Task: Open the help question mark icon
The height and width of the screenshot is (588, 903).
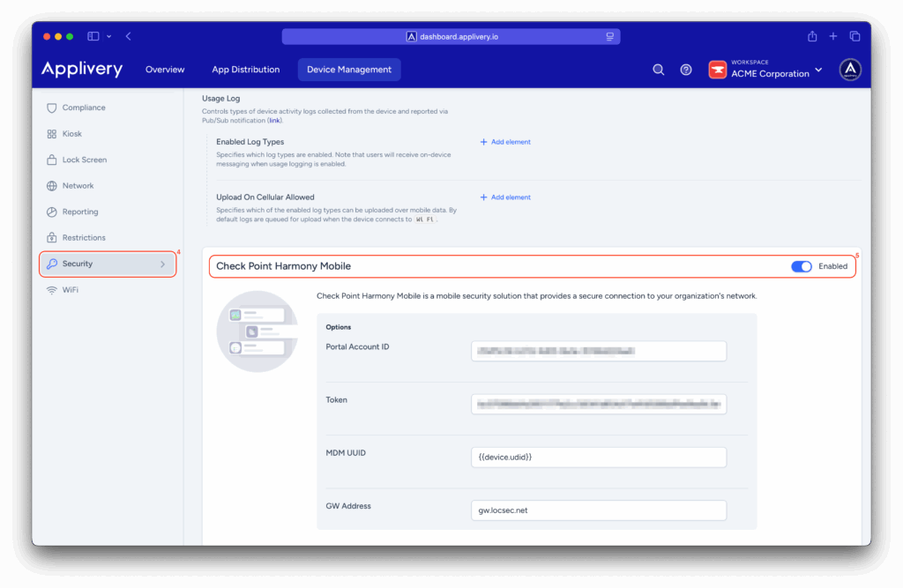Action: (x=686, y=70)
